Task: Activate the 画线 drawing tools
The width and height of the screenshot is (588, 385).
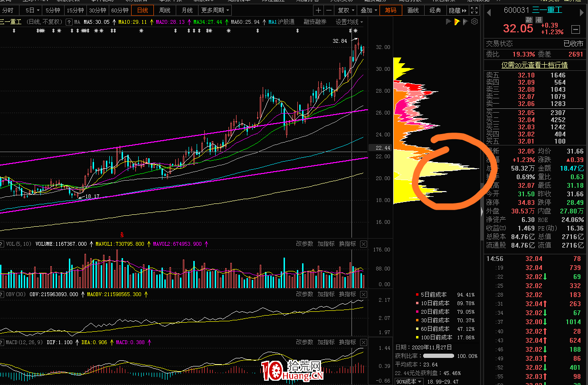Action: [413, 10]
